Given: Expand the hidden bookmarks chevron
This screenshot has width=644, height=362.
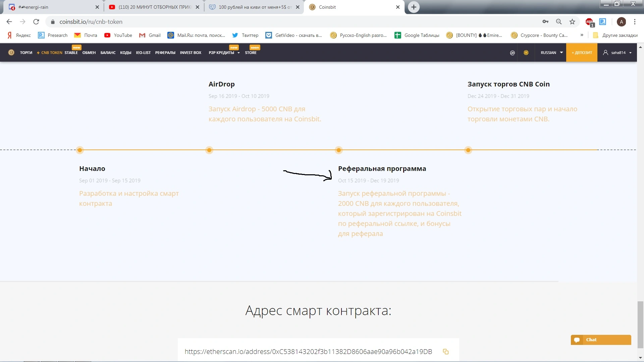Looking at the screenshot, I should click(582, 35).
